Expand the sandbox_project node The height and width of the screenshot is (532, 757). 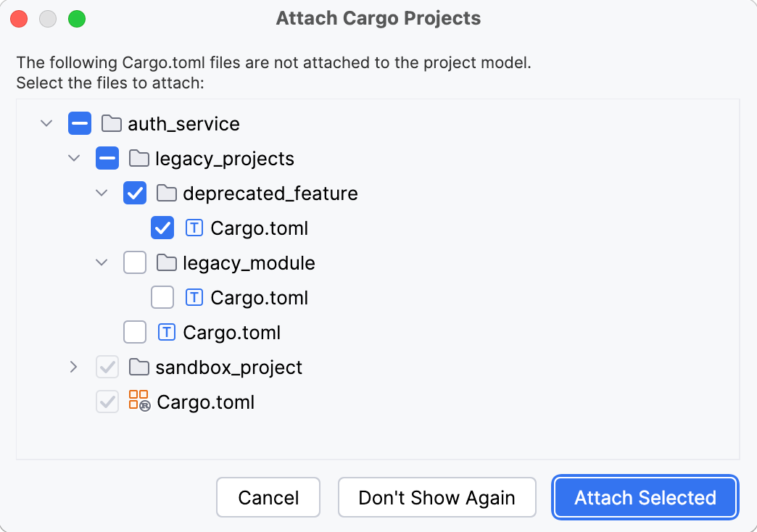73,367
